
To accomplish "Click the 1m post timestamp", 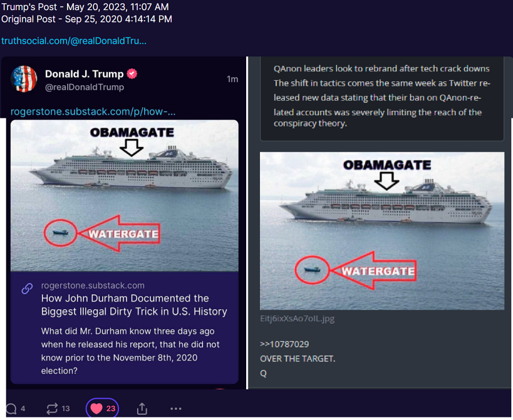I will tap(232, 79).
